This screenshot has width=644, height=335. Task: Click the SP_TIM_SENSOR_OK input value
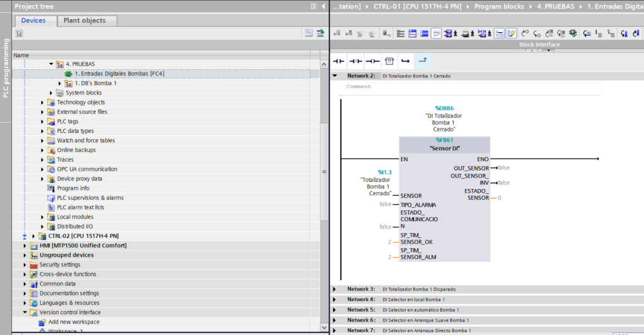point(390,241)
